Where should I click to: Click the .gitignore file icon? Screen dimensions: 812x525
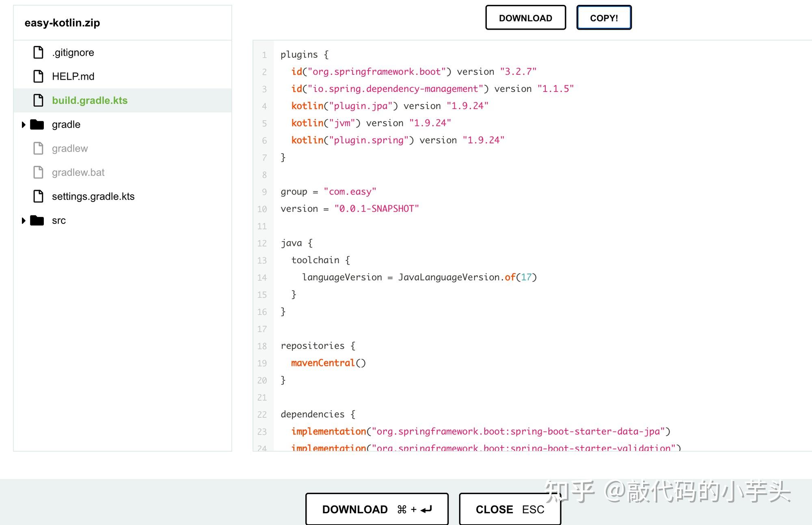click(x=38, y=52)
